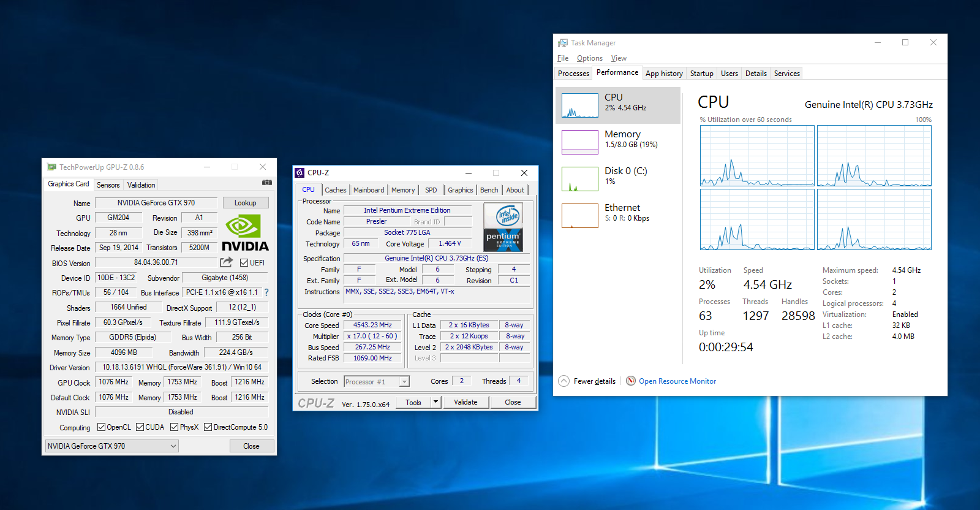
Task: Open the Bench tab in CPU-Z
Action: click(489, 190)
